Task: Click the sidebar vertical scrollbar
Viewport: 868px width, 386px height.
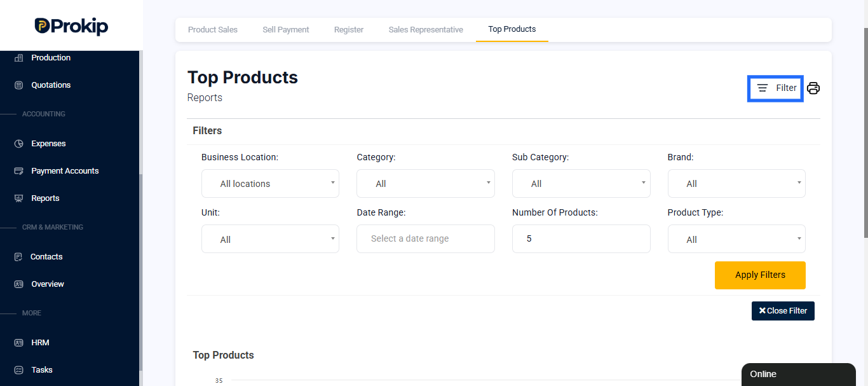Action: pyautogui.click(x=141, y=273)
